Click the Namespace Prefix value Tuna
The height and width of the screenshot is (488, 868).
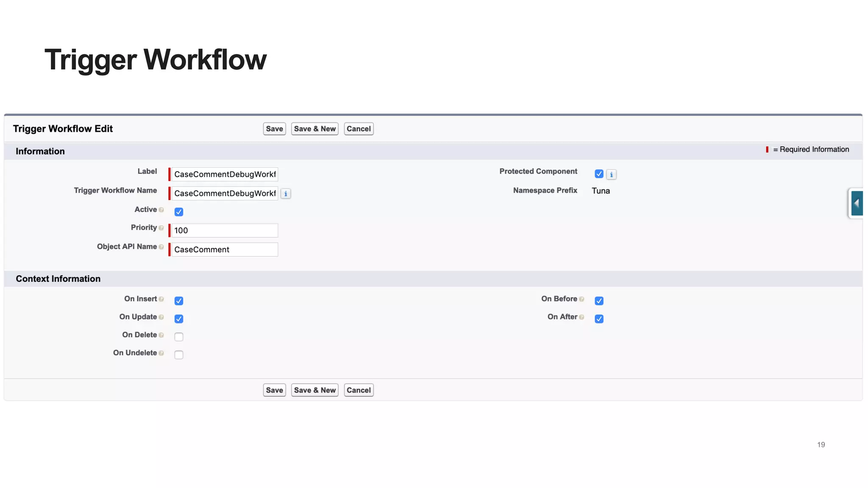tap(601, 191)
